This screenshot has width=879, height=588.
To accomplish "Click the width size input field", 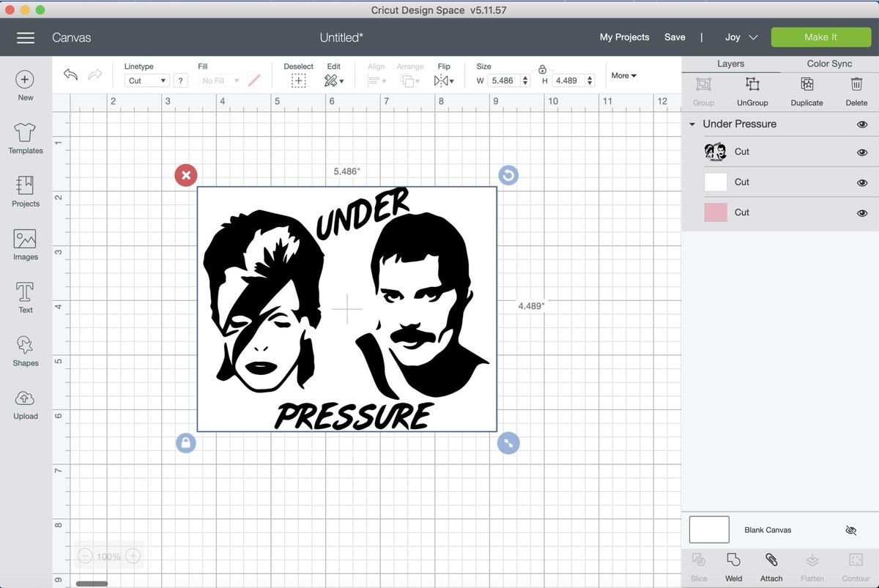I will [502, 81].
